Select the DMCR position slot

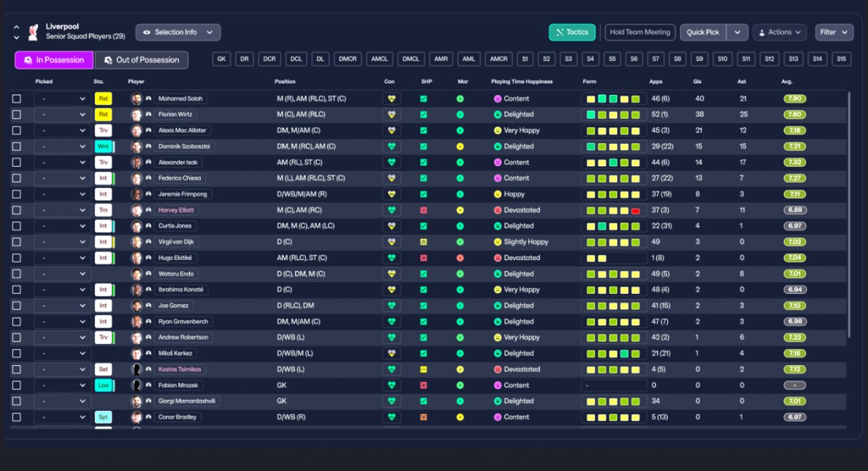tap(348, 59)
